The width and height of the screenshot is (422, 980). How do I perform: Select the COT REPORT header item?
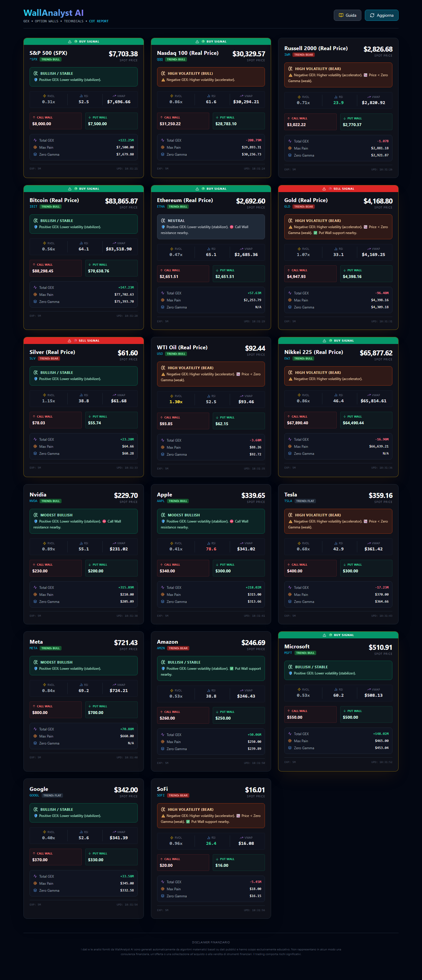(x=99, y=21)
